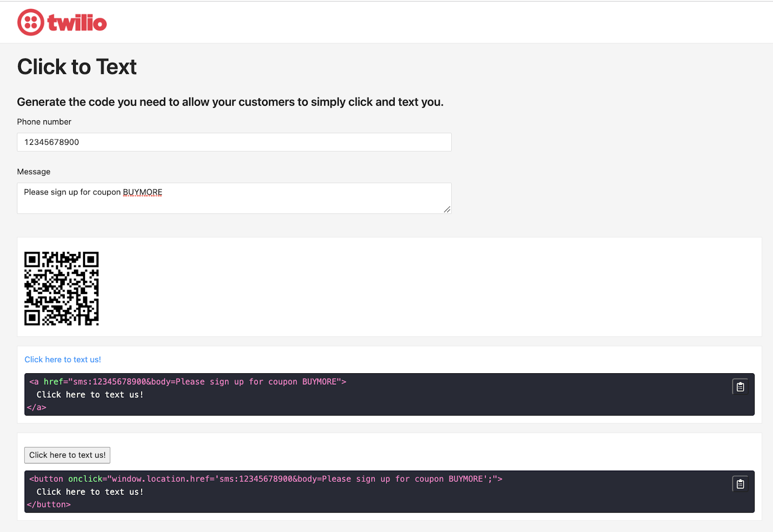Open the blue "Click here to text us!" link
Viewport: 773px width, 532px height.
[x=63, y=360]
